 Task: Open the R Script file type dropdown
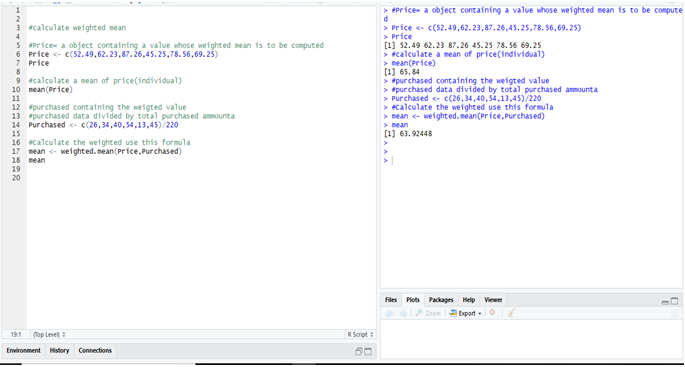tap(360, 335)
